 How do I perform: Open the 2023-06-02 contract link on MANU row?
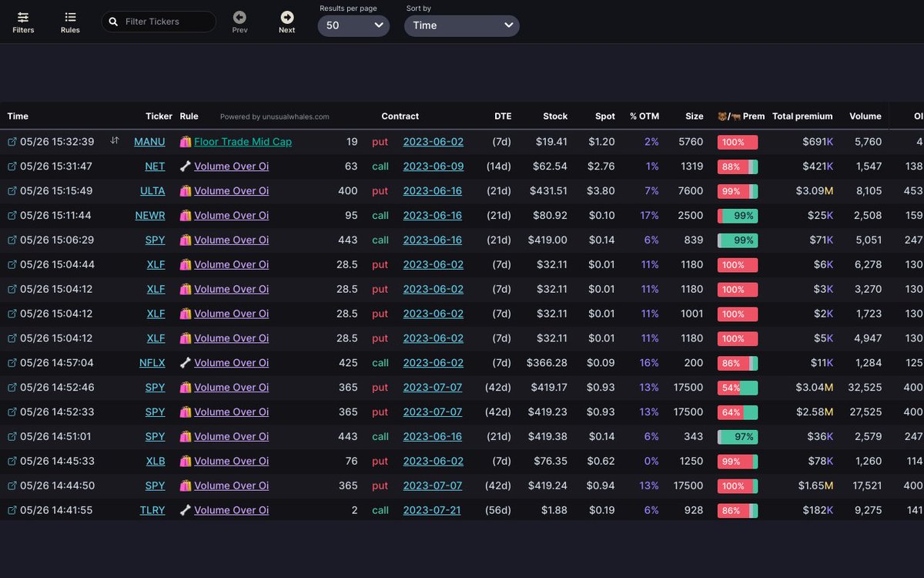tap(431, 142)
